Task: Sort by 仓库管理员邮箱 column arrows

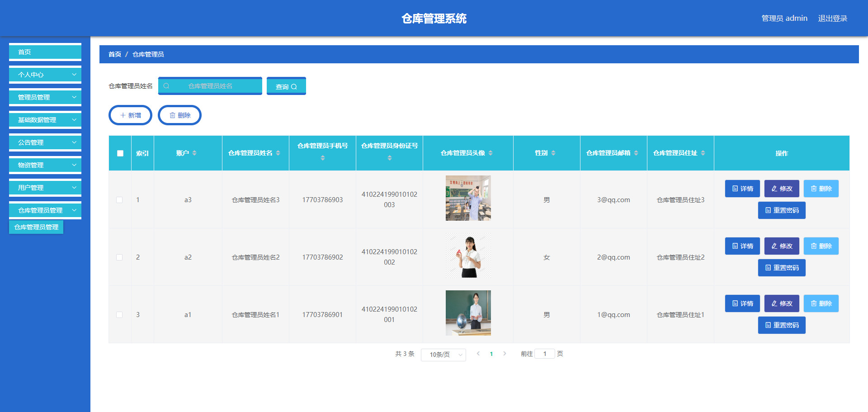Action: tap(636, 153)
